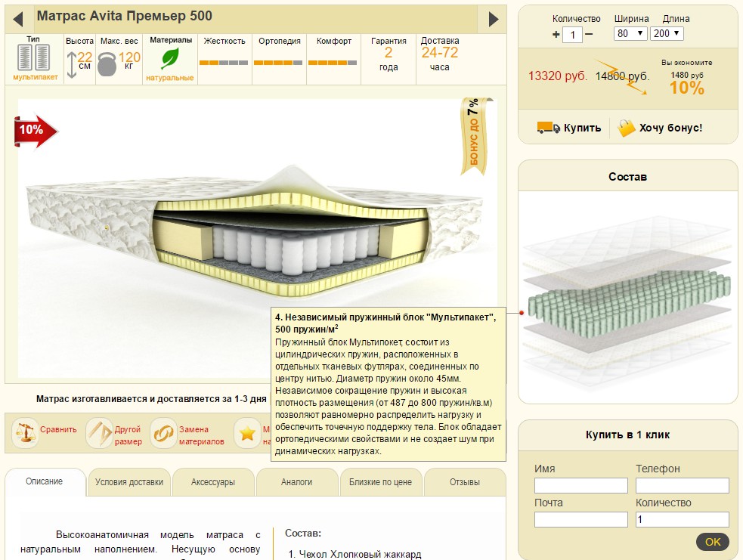Click the height arrows icon
Viewport: 743px width, 560px height.
coord(72,65)
